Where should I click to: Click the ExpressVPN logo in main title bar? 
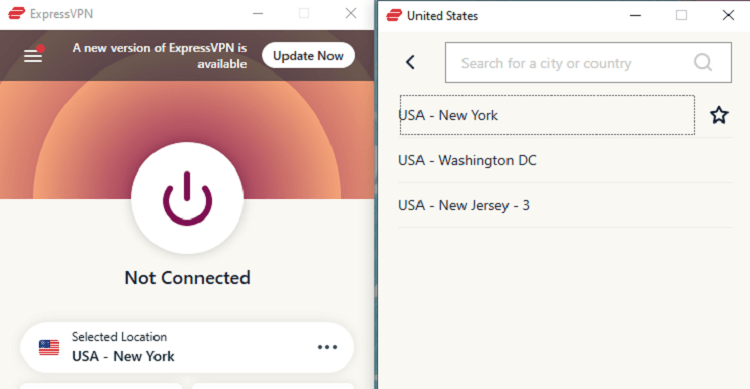point(17,13)
